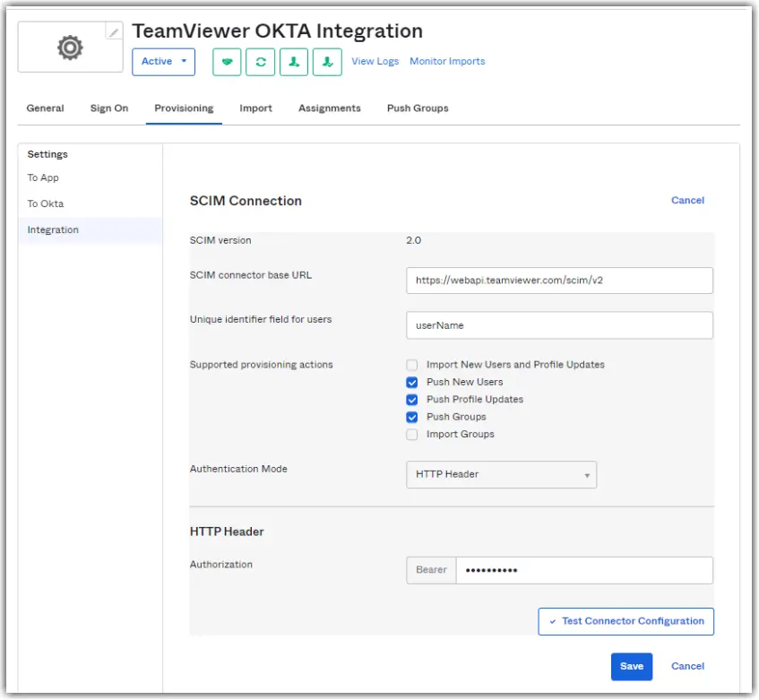The height and width of the screenshot is (700, 759).
Task: Click the Bearer prefix label
Action: [x=431, y=570]
